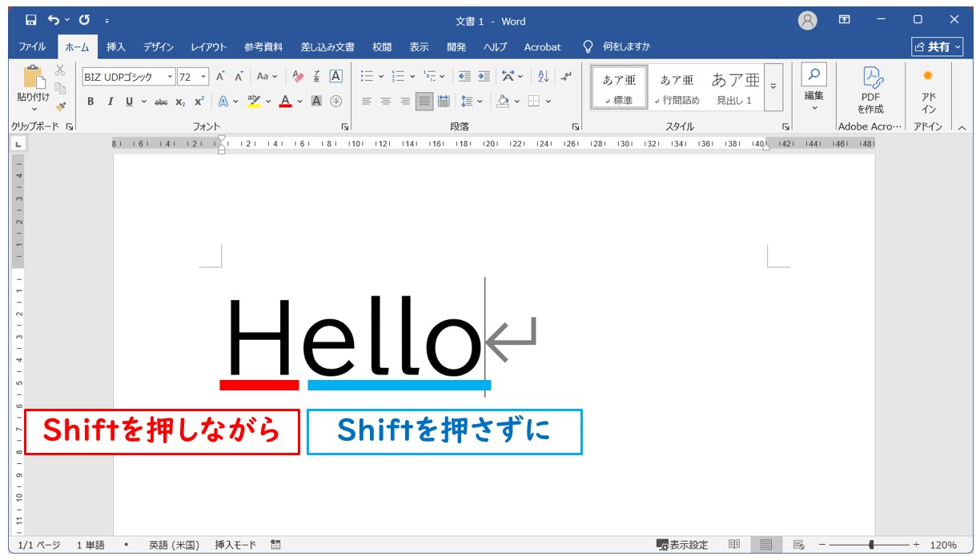This screenshot has height=560, width=980.
Task: Switch to the 参考資料 tab
Action: click(x=263, y=47)
